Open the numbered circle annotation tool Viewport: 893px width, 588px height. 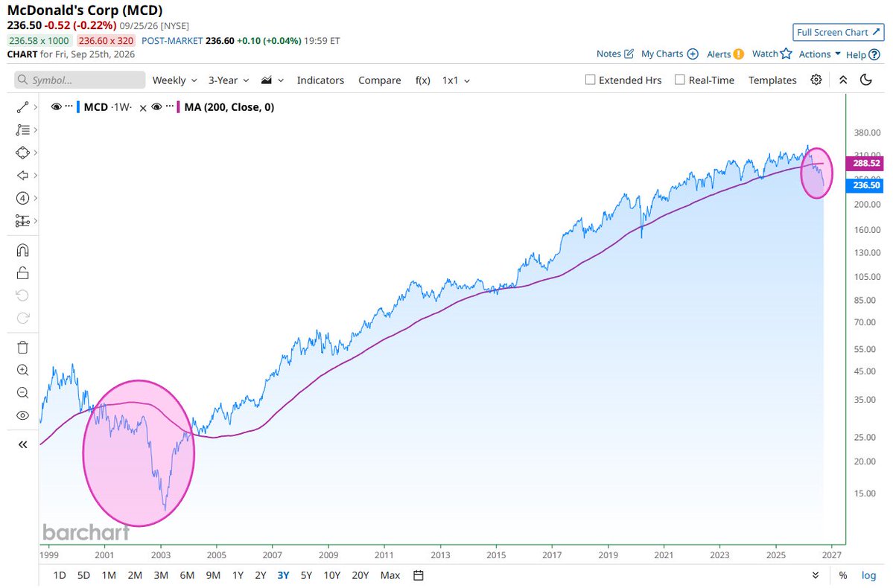tap(22, 198)
